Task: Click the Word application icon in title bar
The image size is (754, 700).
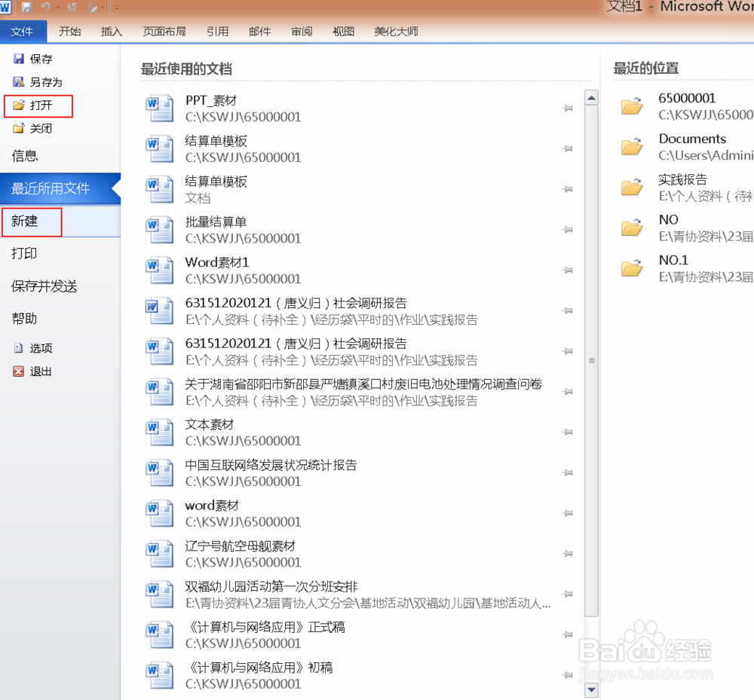Action: (5, 8)
